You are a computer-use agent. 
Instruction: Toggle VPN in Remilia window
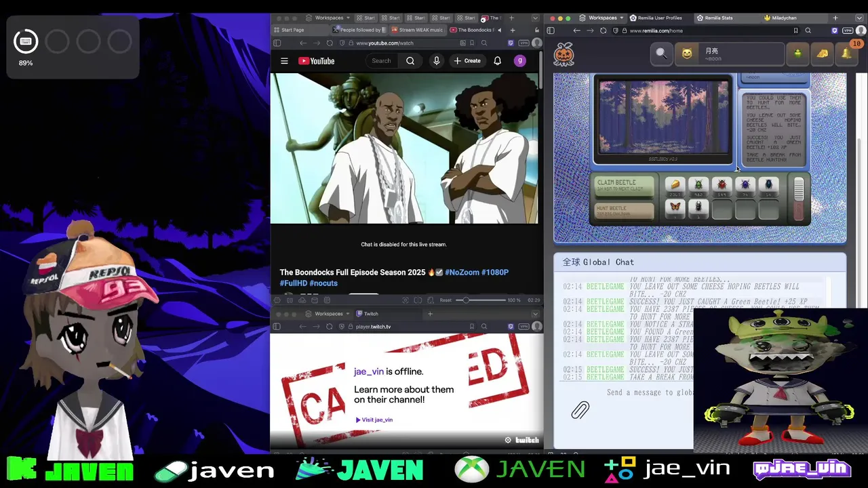point(848,30)
